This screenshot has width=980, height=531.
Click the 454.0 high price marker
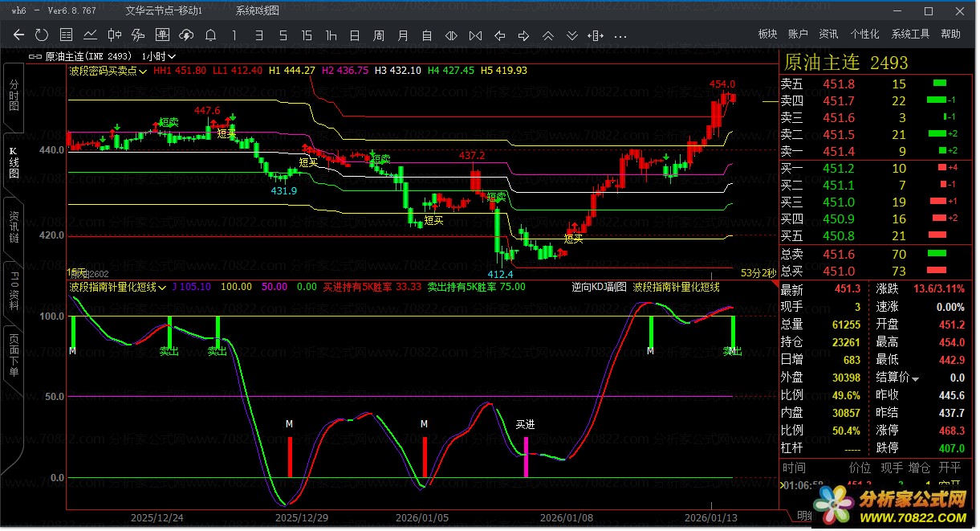coord(722,84)
